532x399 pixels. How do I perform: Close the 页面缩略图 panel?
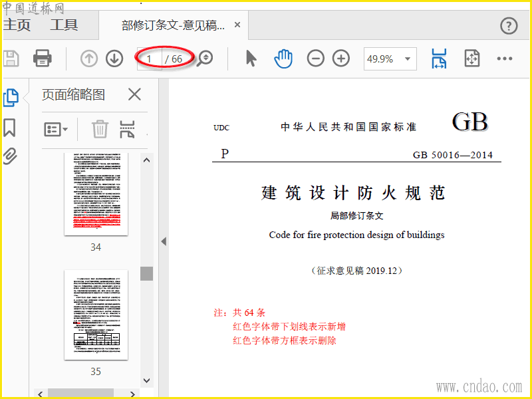135,94
